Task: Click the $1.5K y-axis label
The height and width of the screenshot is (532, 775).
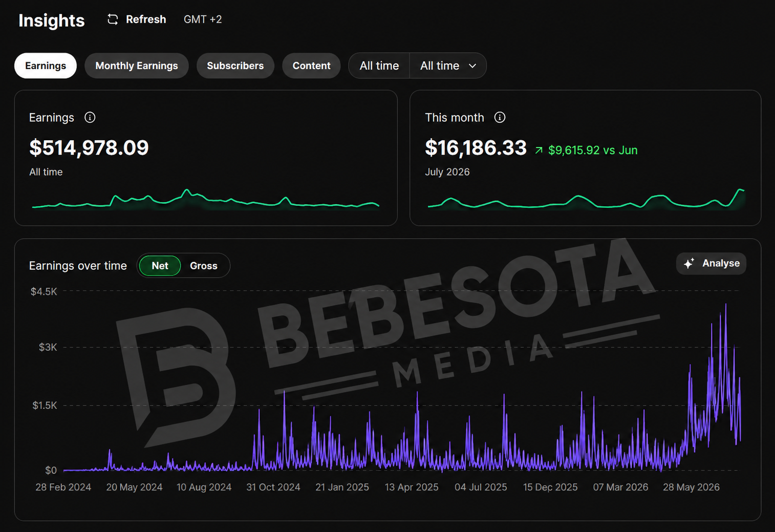Action: point(45,406)
